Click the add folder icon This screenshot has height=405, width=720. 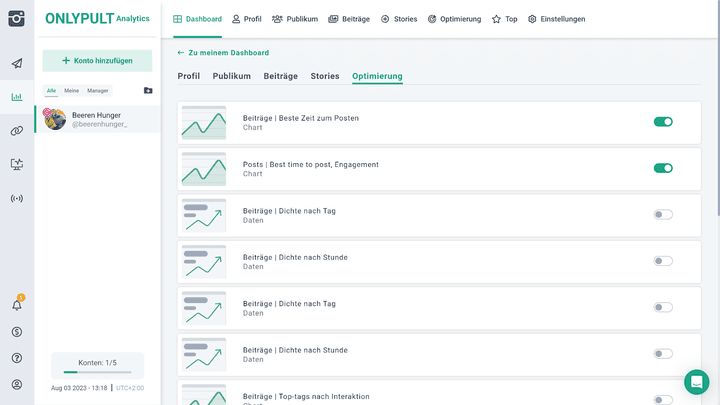(x=148, y=90)
